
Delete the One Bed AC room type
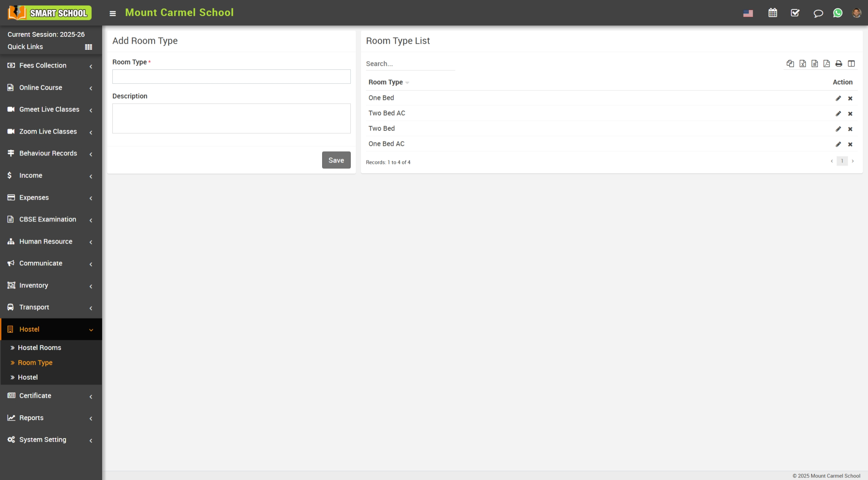click(850, 145)
